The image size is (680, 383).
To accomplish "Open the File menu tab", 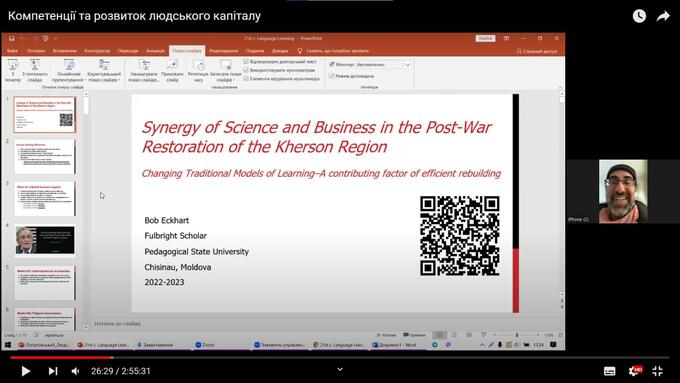I will point(12,51).
